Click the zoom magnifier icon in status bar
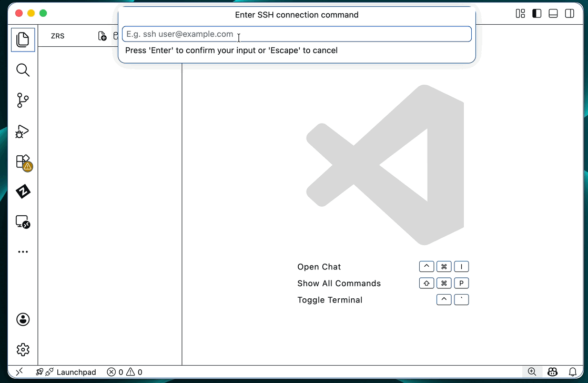The width and height of the screenshot is (588, 383). tap(532, 371)
